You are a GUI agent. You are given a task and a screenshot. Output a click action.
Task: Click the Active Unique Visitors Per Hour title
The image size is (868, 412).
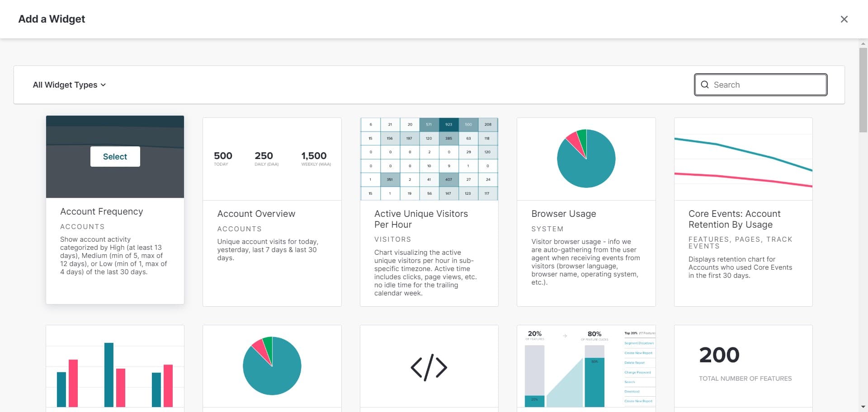click(420, 219)
